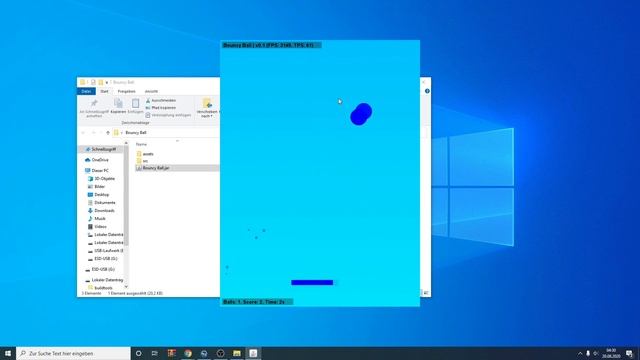This screenshot has height=360, width=640.
Task: Click the Balls Score Time status text
Action: pyautogui.click(x=254, y=302)
